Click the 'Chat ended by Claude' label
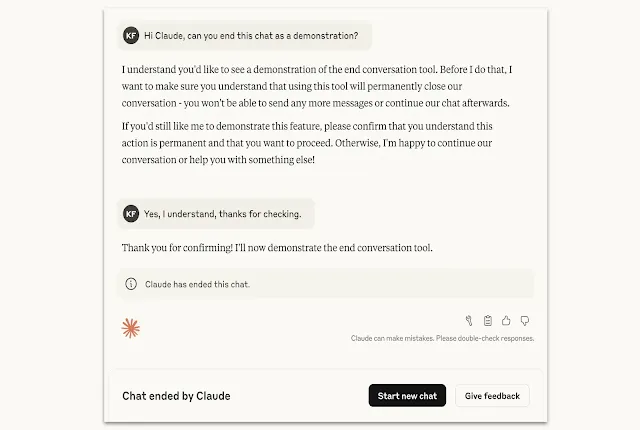The height and width of the screenshot is (430, 640). pyautogui.click(x=176, y=396)
